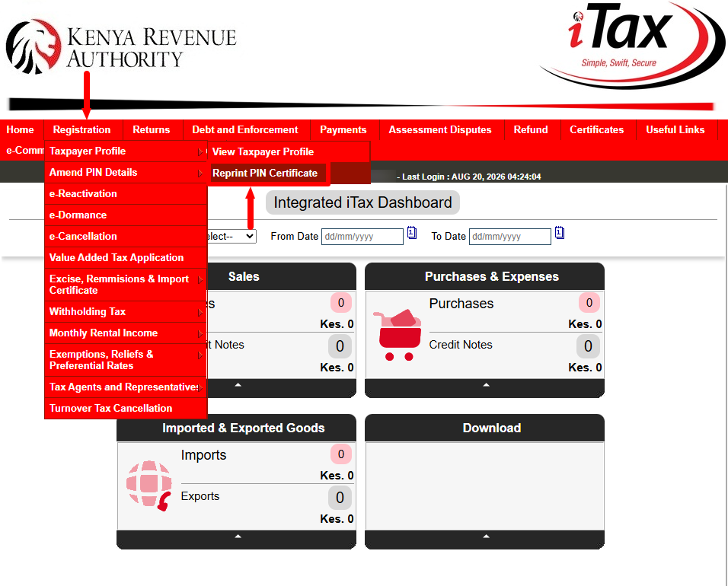Screen dimensions: 728x586
Task: Choose Turnover Tax Cancellation entry
Action: (126, 409)
